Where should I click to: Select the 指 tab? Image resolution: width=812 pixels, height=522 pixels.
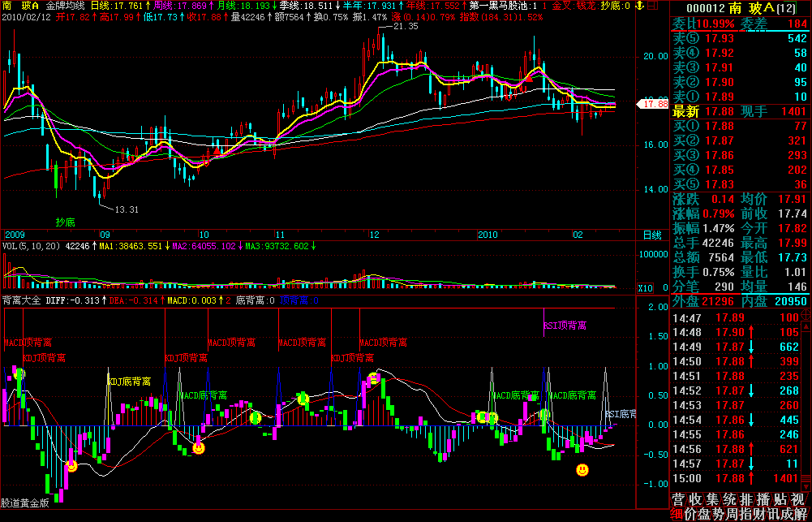(744, 514)
